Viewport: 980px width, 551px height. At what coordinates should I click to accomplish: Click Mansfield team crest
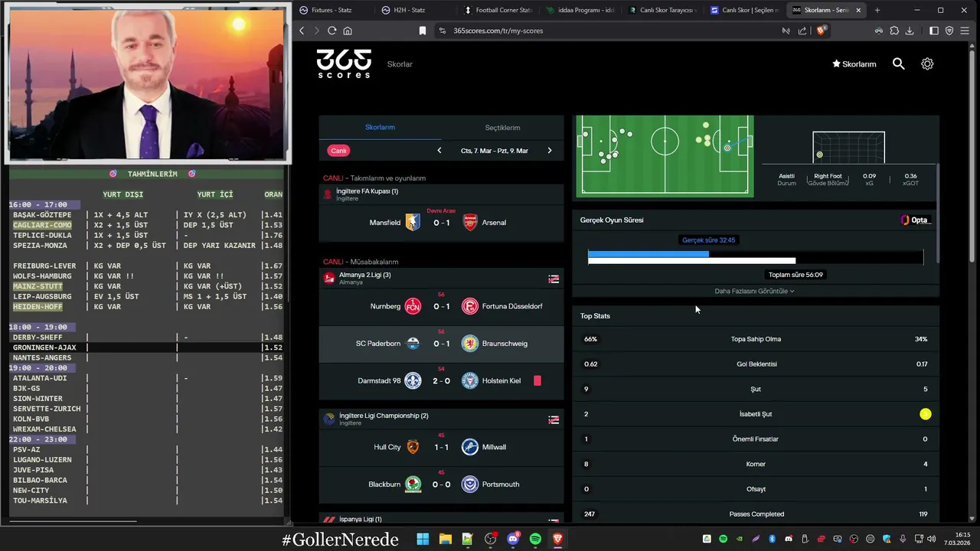[413, 223]
